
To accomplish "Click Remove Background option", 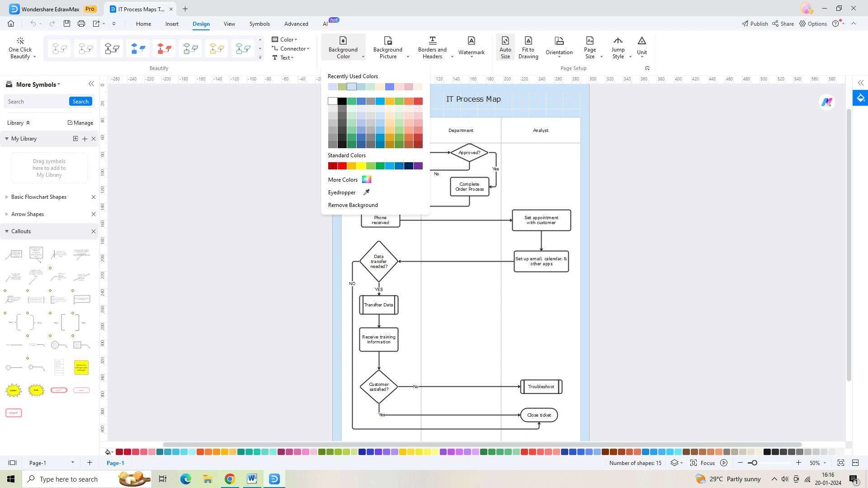I will tap(353, 205).
